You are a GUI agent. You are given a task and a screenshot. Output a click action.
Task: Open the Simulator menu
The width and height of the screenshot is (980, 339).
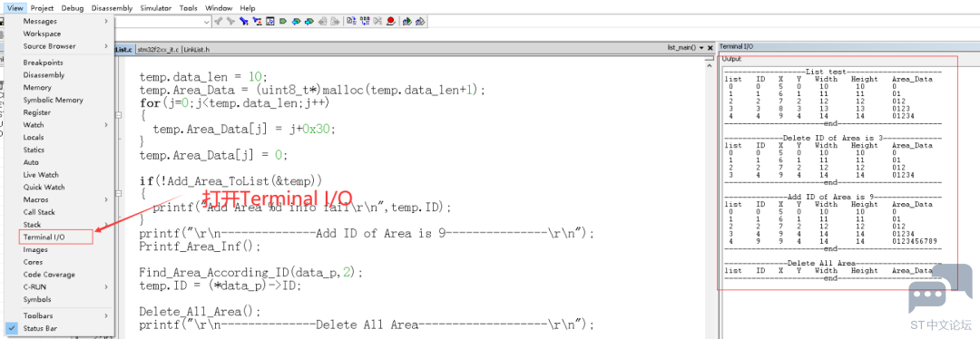(x=156, y=8)
